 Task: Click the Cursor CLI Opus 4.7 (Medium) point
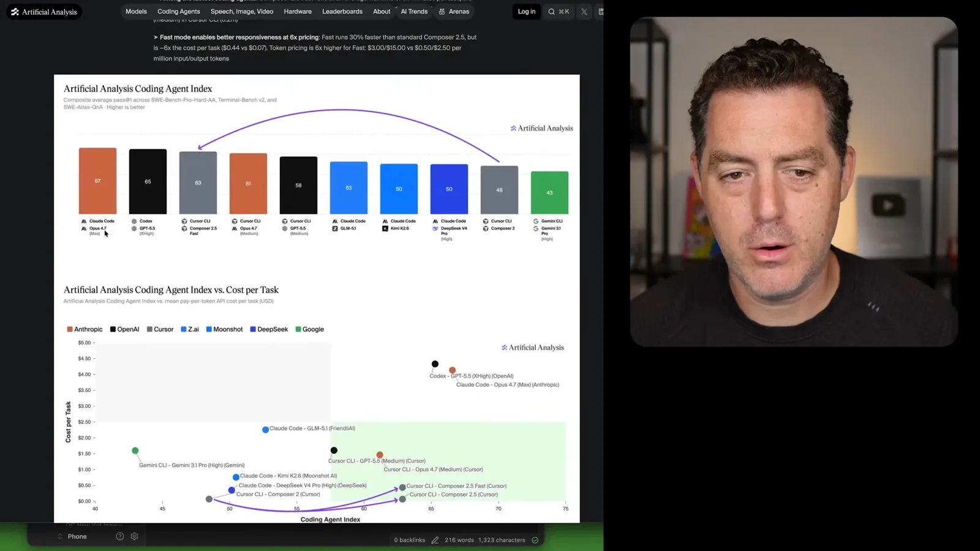(x=380, y=455)
